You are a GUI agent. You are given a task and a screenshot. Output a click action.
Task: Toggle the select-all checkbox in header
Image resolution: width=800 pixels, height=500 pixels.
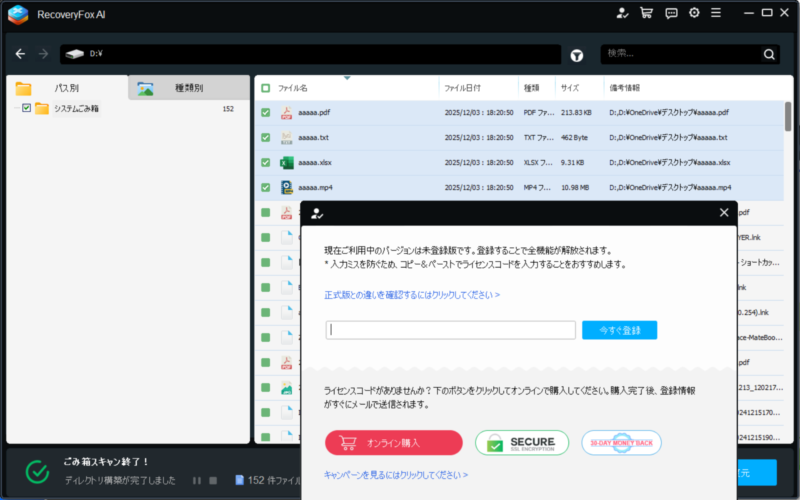click(265, 88)
